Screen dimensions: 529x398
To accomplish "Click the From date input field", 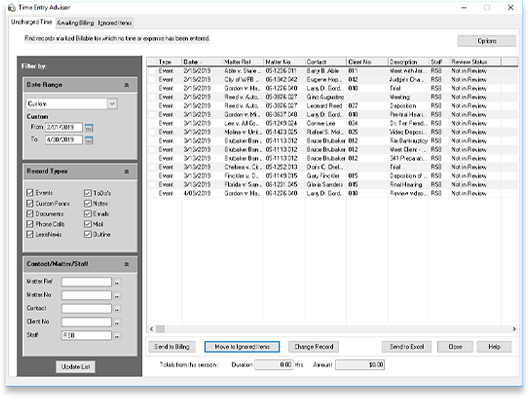I will click(x=64, y=127).
